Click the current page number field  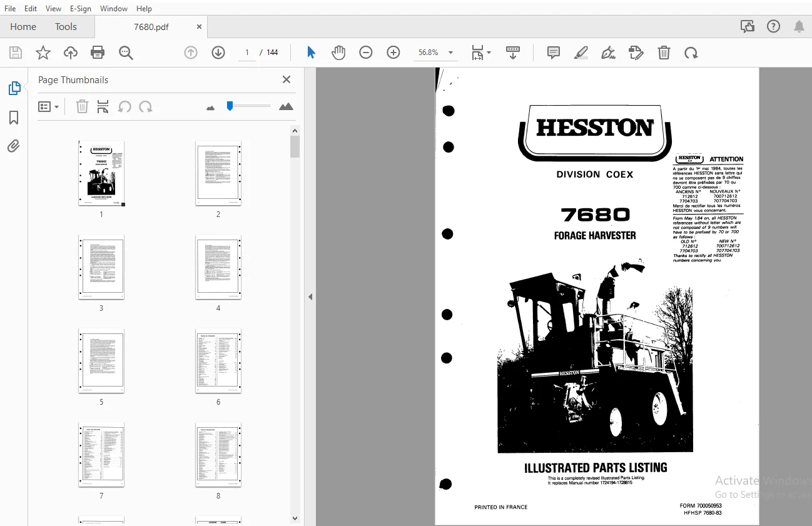pos(247,53)
